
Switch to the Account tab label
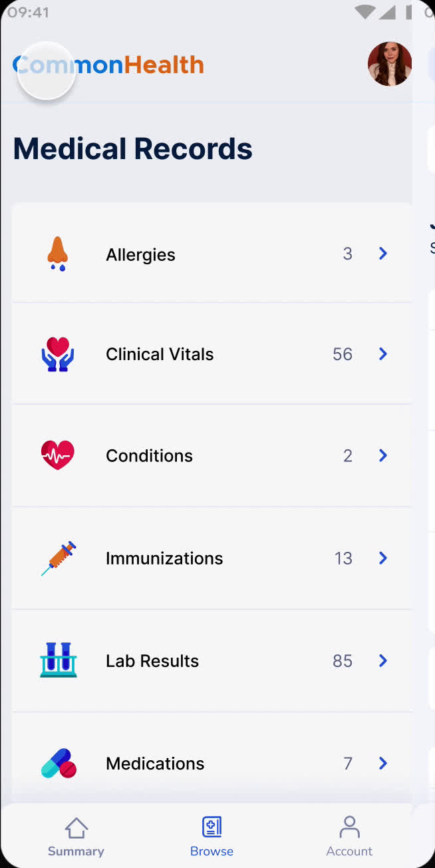click(349, 851)
